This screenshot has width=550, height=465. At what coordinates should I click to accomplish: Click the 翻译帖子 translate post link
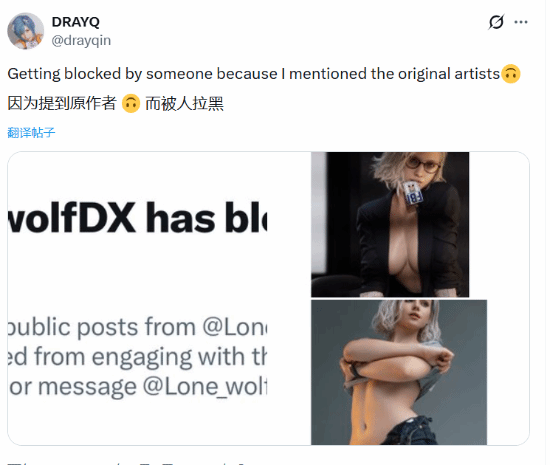(x=31, y=133)
